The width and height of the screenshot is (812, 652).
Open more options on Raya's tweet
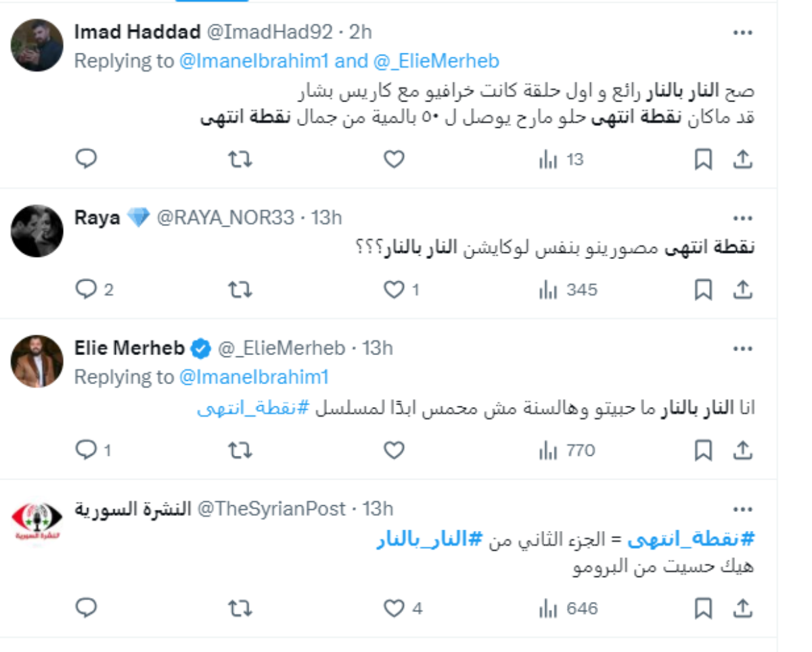[x=742, y=218]
